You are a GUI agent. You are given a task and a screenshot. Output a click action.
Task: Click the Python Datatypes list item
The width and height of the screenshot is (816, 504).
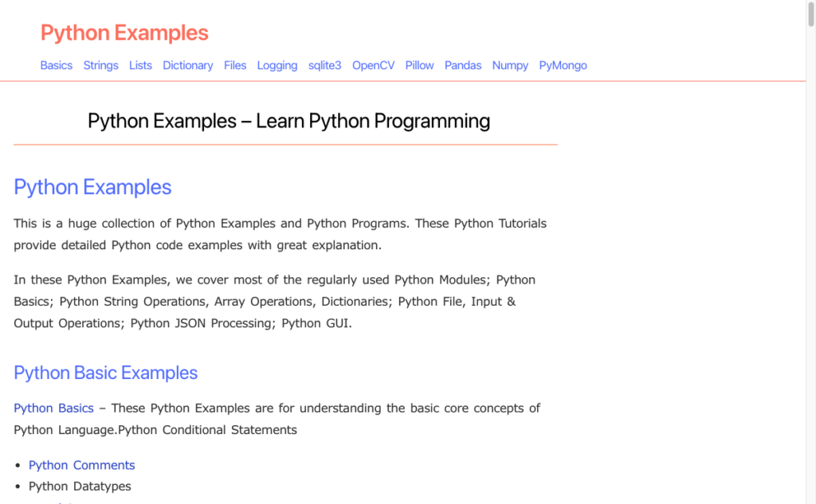(x=80, y=486)
